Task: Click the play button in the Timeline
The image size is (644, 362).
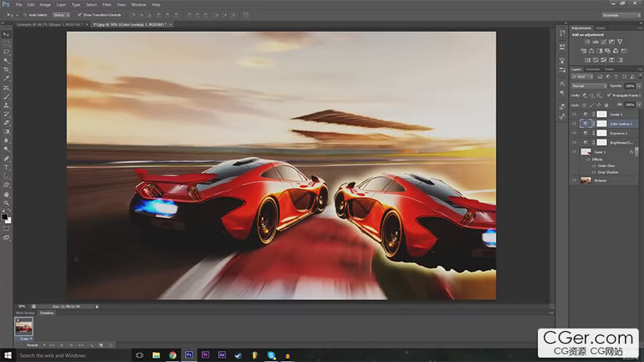Action: tap(72, 345)
